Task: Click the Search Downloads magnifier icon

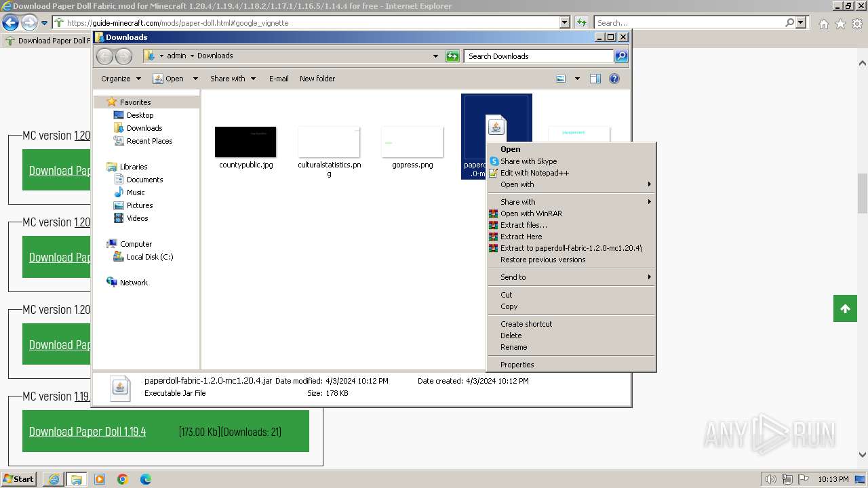Action: (x=620, y=56)
